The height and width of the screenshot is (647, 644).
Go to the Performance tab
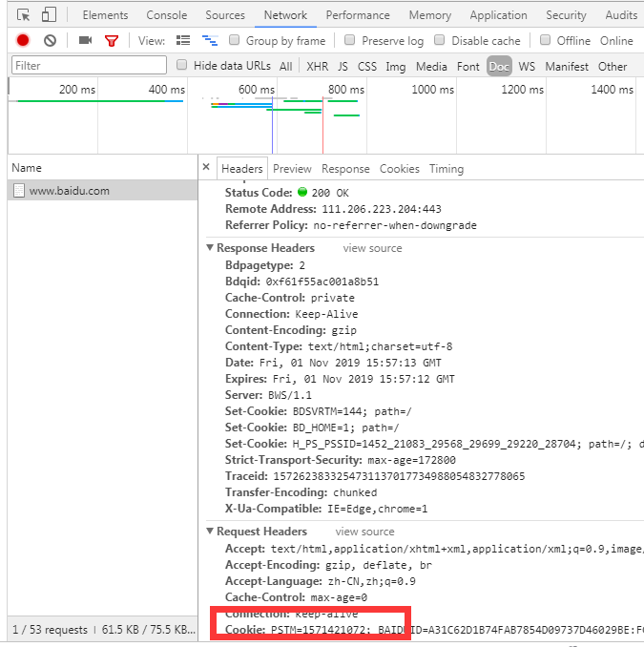[x=358, y=15]
